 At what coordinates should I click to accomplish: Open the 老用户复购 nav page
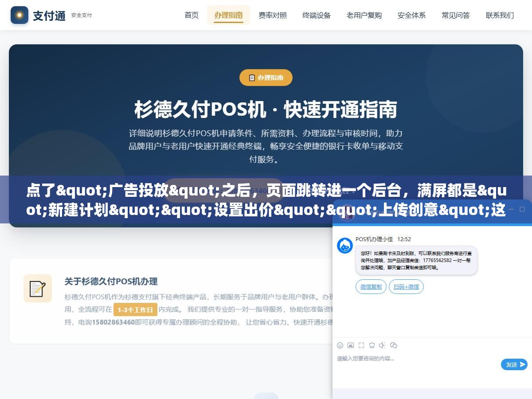tap(364, 15)
